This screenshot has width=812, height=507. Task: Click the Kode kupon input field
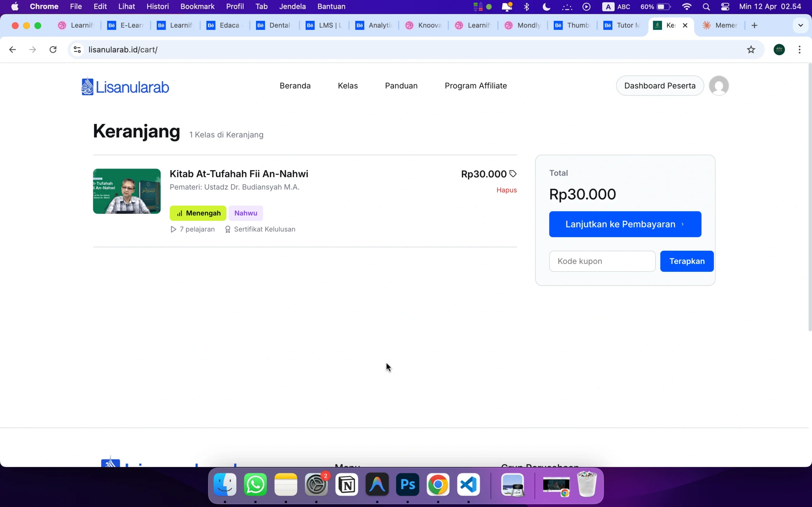tap(601, 261)
